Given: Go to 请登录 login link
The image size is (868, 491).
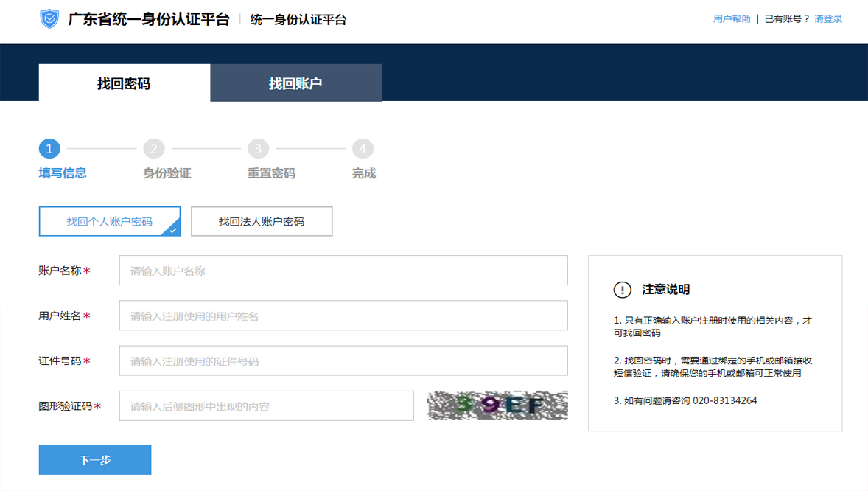Looking at the screenshot, I should point(827,19).
